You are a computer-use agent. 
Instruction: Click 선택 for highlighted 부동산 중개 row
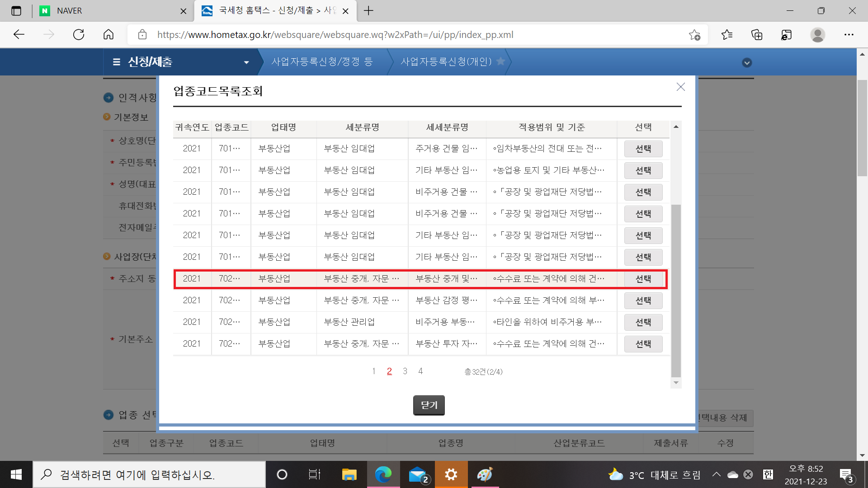click(x=643, y=279)
